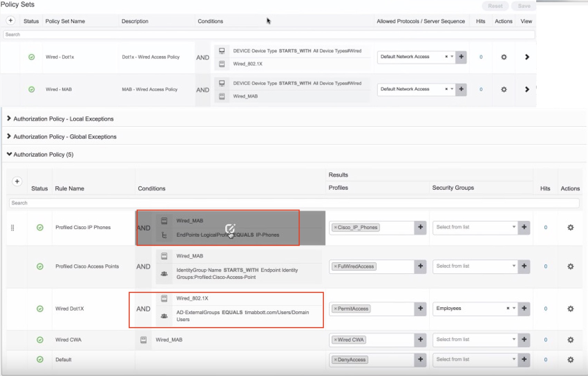
Task: Grab drag handle of Profiled Cisco IP Phones
Action: coord(12,228)
